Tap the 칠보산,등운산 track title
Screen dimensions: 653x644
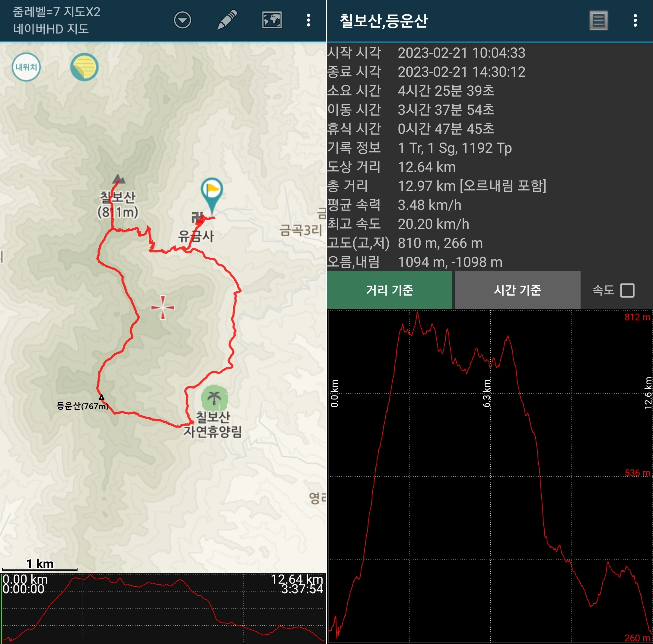(x=384, y=21)
